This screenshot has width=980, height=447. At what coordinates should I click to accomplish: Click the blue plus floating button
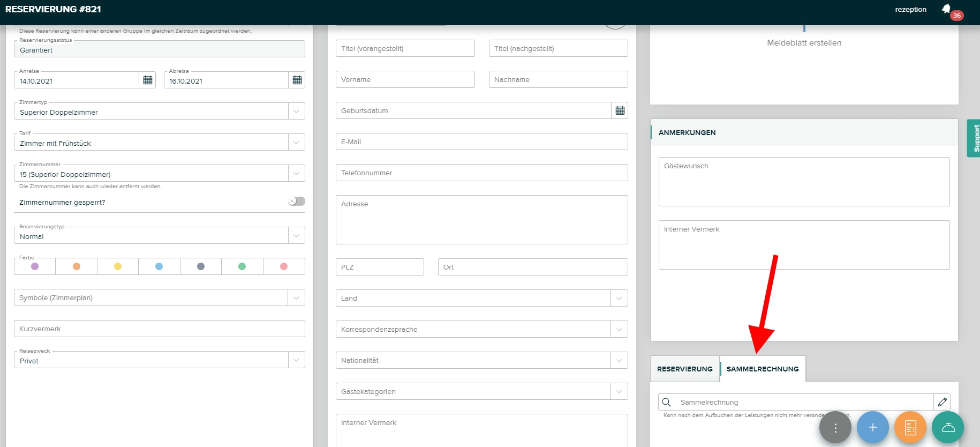coord(872,427)
